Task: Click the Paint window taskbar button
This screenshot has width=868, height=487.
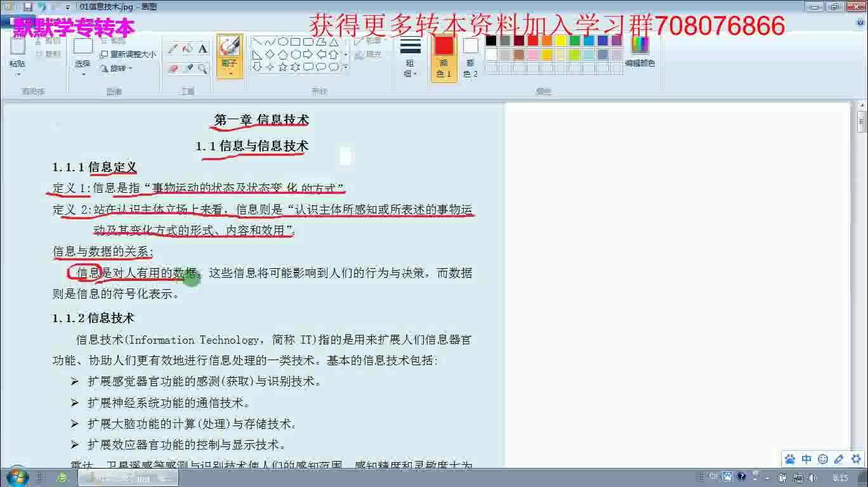Action: tap(128, 477)
